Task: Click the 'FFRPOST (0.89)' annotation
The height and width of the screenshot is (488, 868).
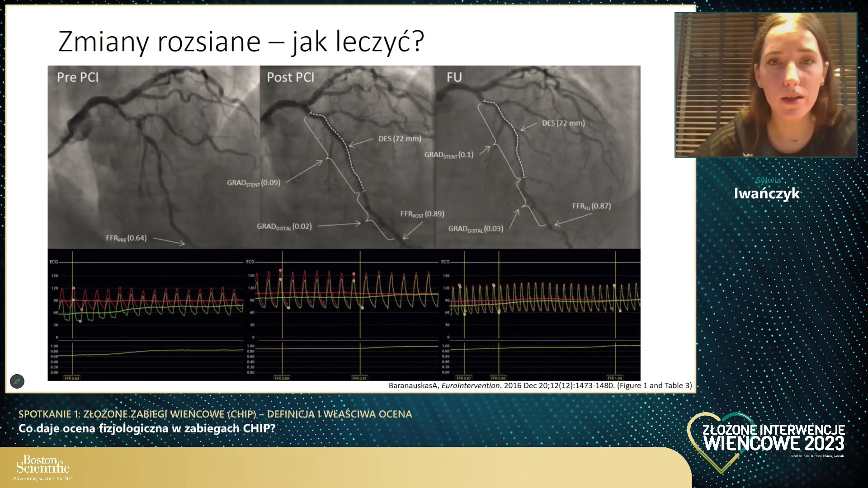Action: point(422,214)
